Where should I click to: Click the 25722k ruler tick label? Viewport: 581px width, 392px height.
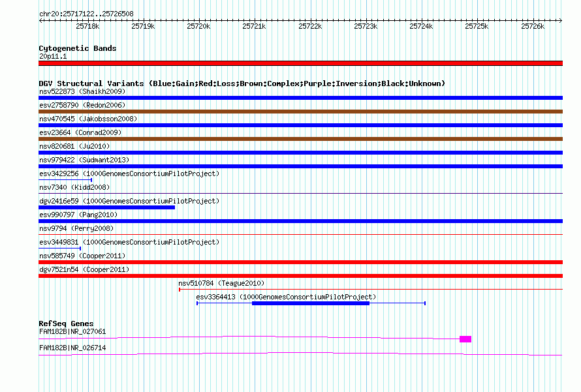click(x=310, y=26)
